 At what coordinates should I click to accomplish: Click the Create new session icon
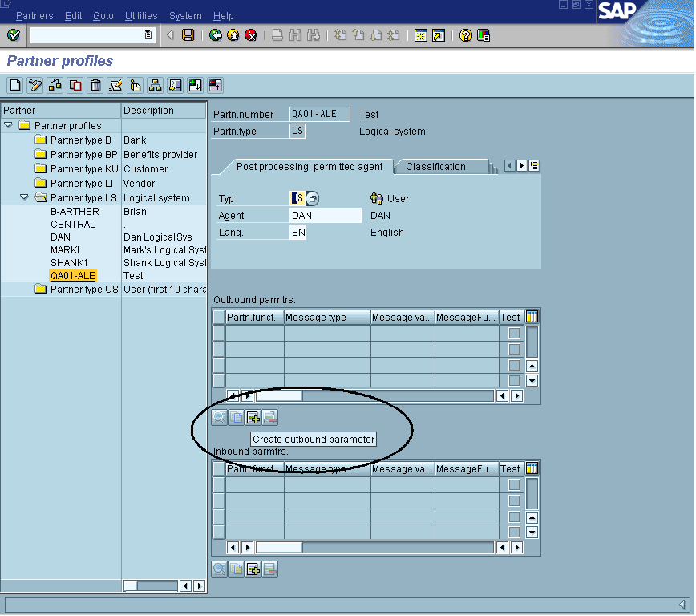[420, 35]
